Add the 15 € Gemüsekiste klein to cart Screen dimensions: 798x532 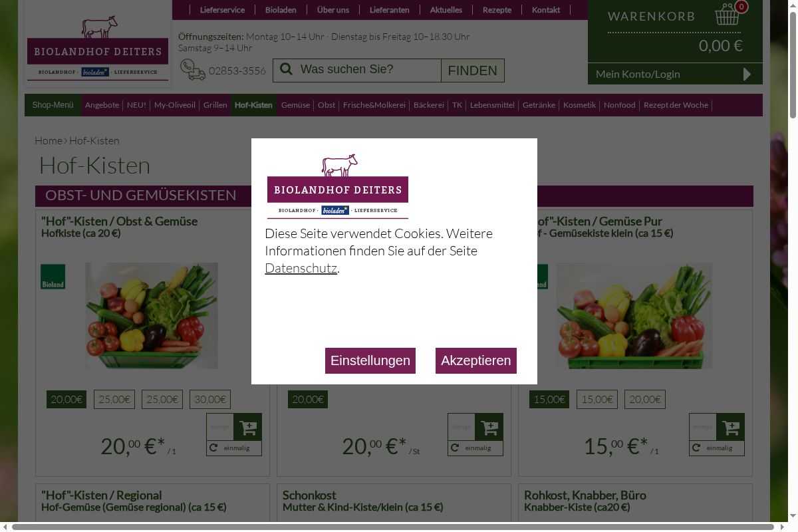730,427
